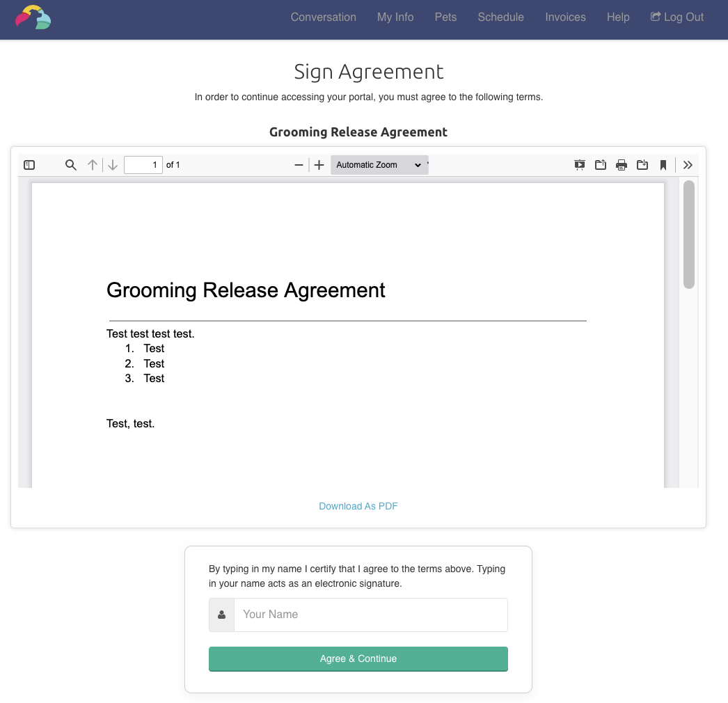Click the Your Name signature field
Image resolution: width=728 pixels, height=703 pixels.
coord(370,615)
